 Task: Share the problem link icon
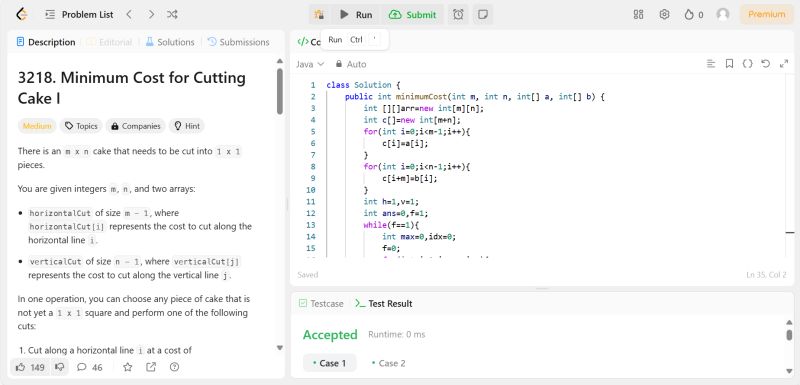pos(151,367)
